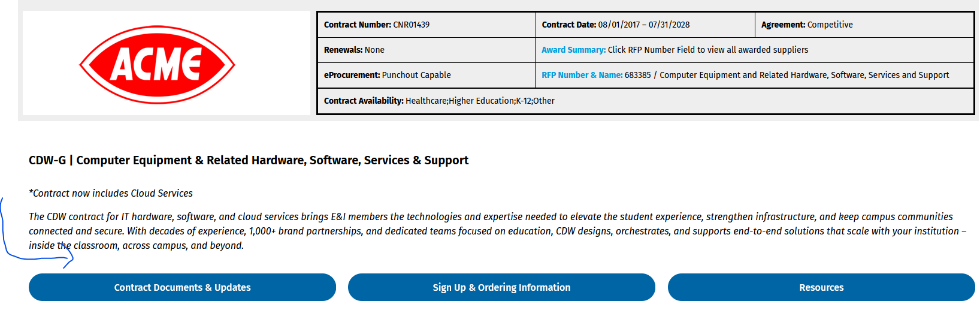Screen dimensions: 980x310
Task: Click the Contract now includes Cloud Services note
Action: pyautogui.click(x=111, y=193)
